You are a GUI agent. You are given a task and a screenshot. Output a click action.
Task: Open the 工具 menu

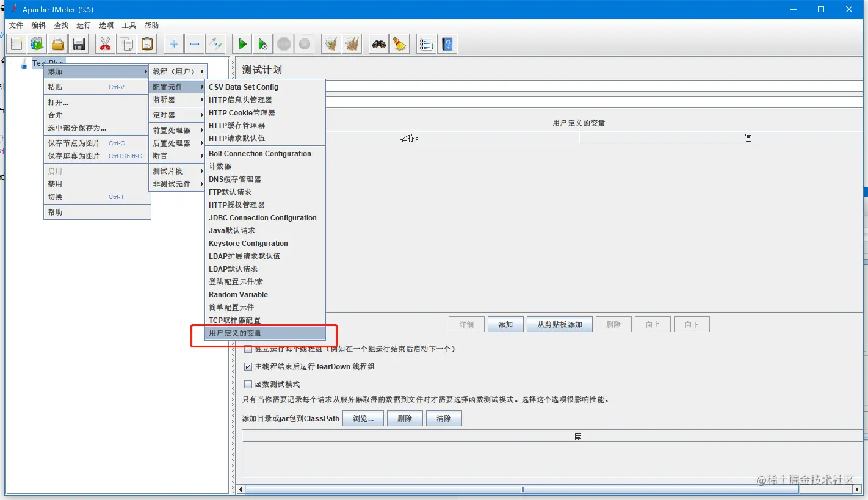tap(129, 25)
